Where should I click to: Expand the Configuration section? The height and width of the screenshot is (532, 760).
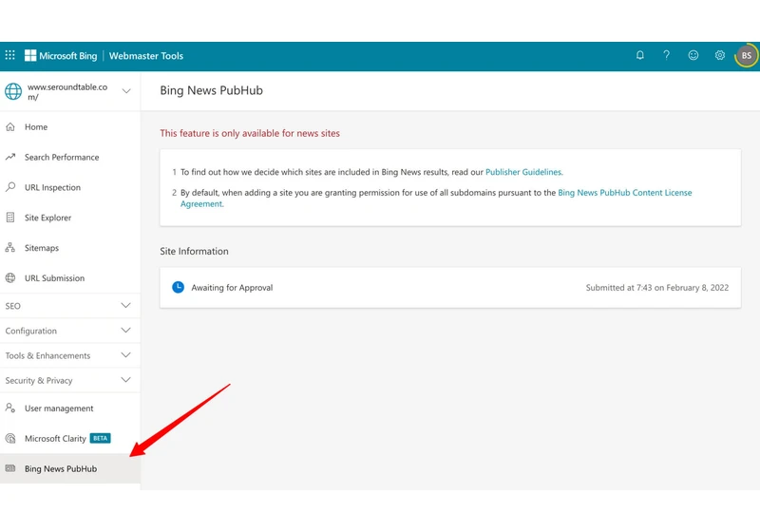pyautogui.click(x=70, y=331)
